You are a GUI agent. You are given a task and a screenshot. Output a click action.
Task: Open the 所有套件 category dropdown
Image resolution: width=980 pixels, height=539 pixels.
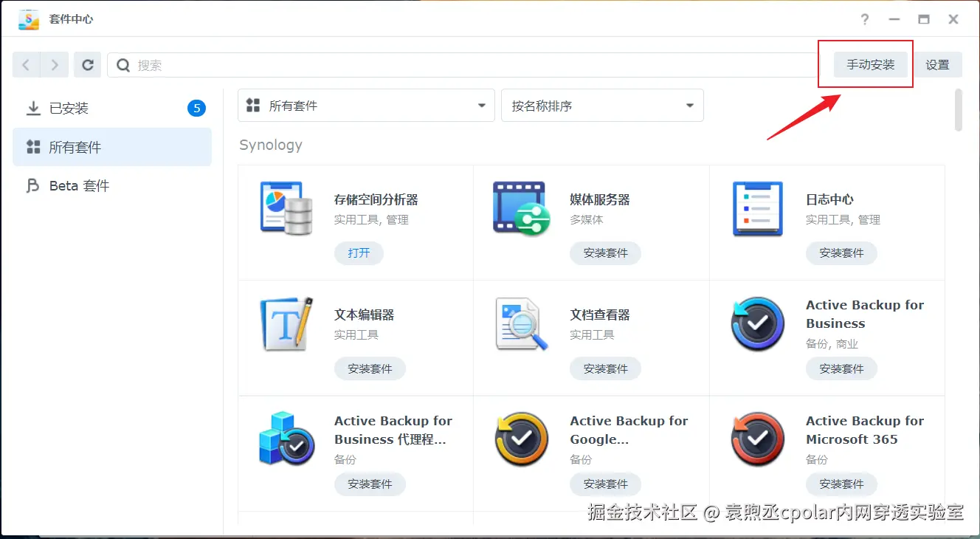point(366,106)
